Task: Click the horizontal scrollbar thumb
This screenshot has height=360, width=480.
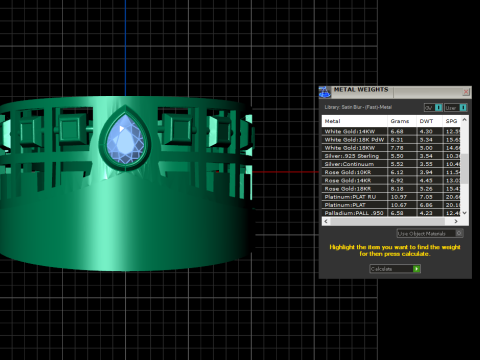Action: (387, 221)
